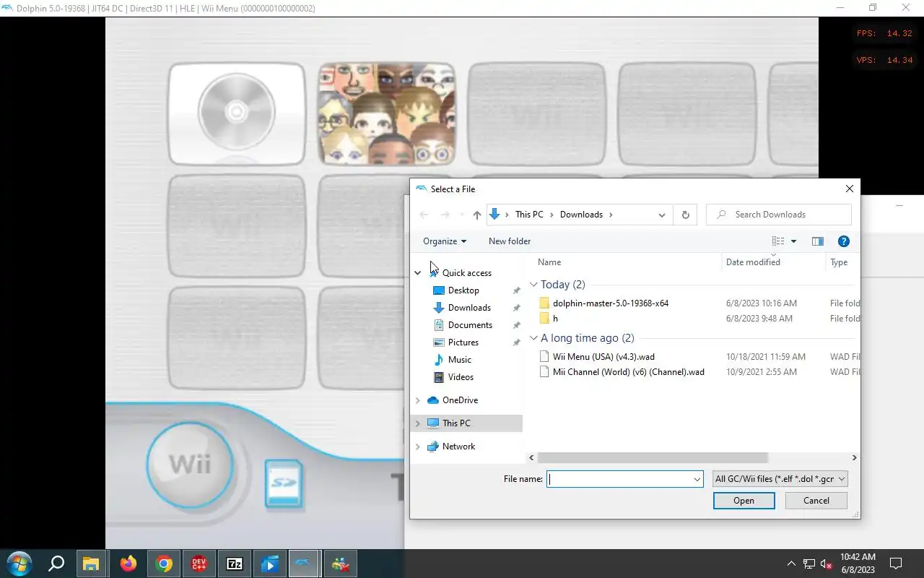Expand the OneDrive tree node

pos(418,400)
